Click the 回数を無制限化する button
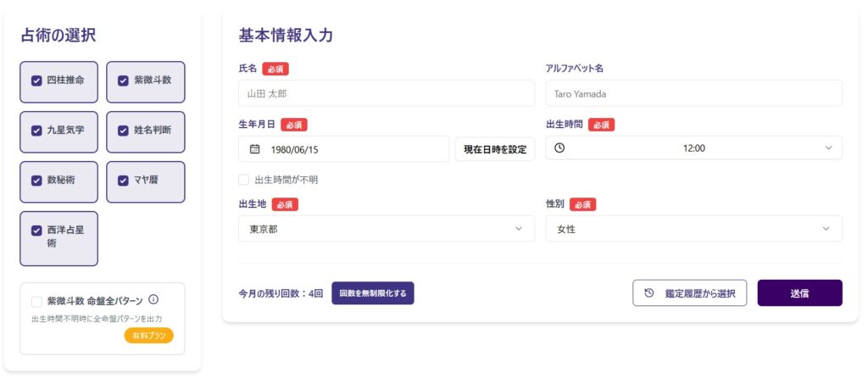868x379 pixels. [x=372, y=293]
